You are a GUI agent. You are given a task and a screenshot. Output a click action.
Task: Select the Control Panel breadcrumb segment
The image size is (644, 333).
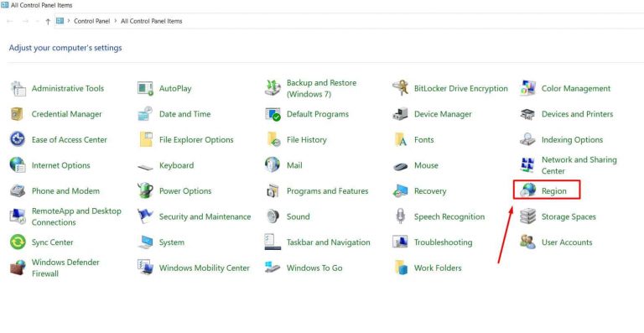pyautogui.click(x=92, y=21)
